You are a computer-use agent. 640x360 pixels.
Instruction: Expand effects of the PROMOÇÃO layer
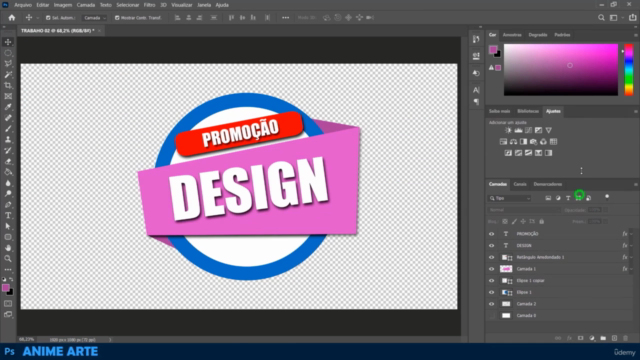tap(631, 234)
